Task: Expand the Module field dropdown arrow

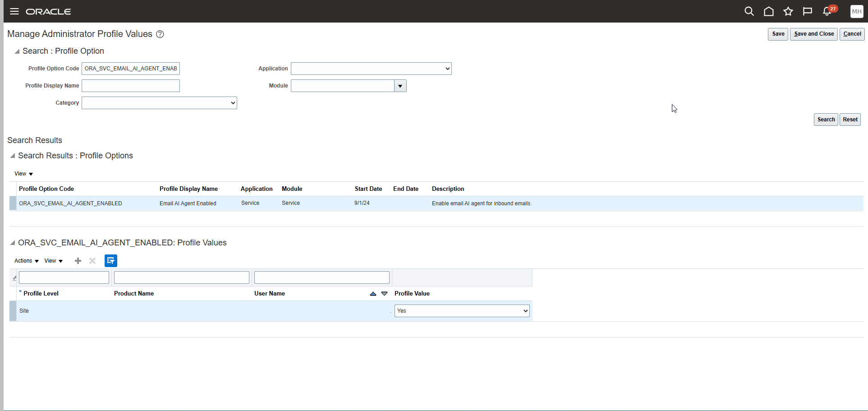Action: (x=400, y=85)
